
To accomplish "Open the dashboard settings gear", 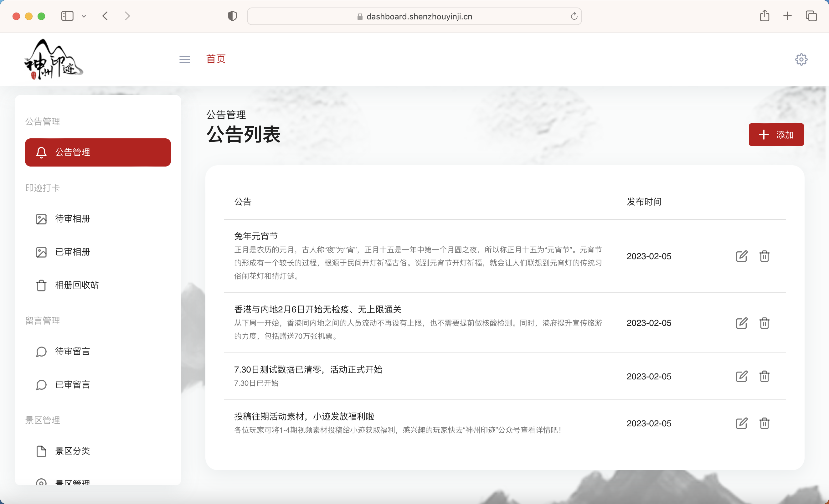I will coord(801,59).
